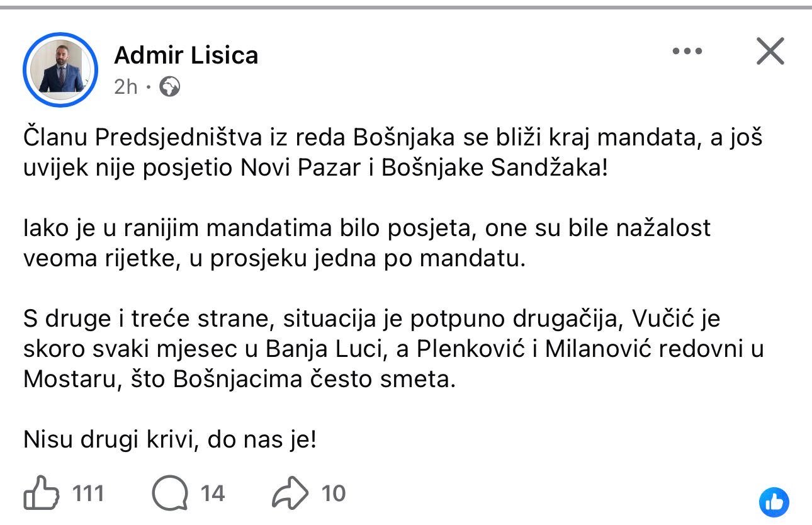View the 10 shares count
This screenshot has height=525, width=812.
point(334,493)
